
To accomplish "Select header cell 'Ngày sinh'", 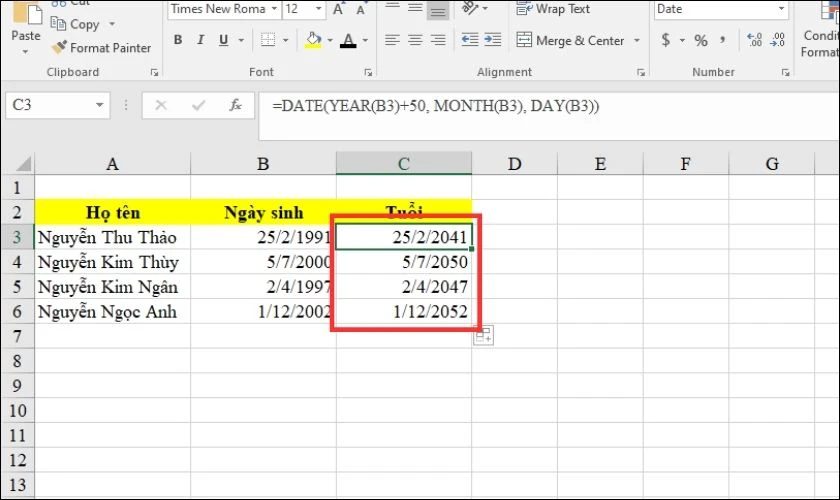I will [264, 212].
